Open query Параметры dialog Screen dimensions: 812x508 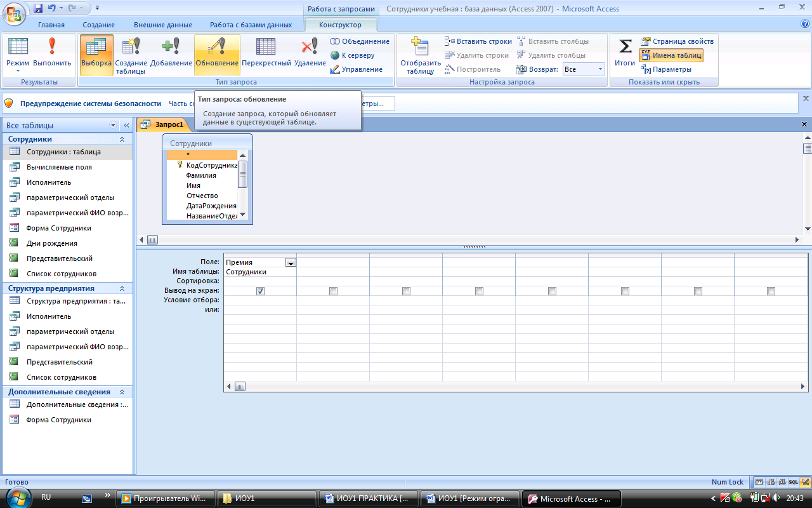click(x=666, y=69)
